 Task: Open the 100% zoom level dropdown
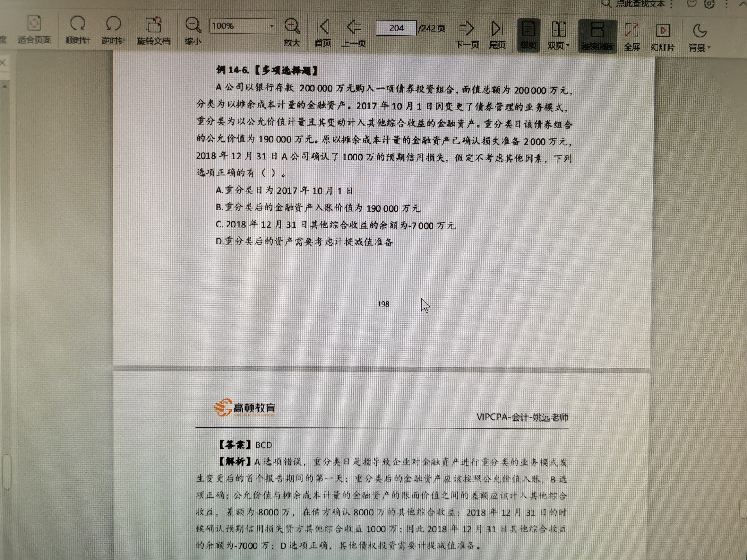[x=272, y=26]
